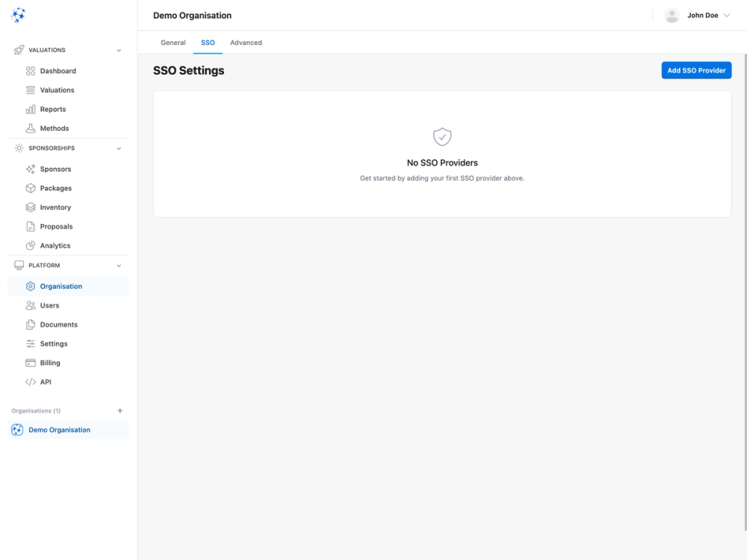The height and width of the screenshot is (560, 747).
Task: Click the Demo Organisation logo icon
Action: 17,429
